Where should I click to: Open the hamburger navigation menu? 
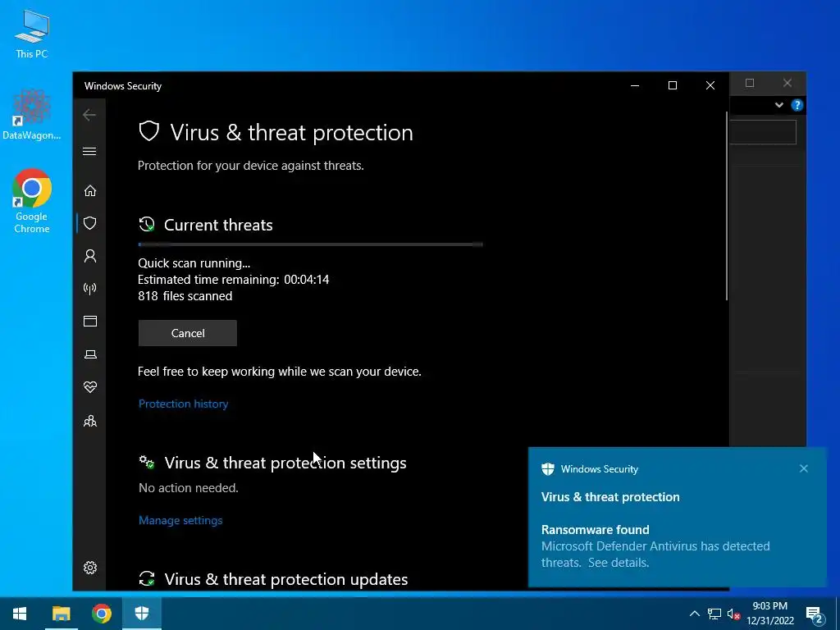coord(89,152)
